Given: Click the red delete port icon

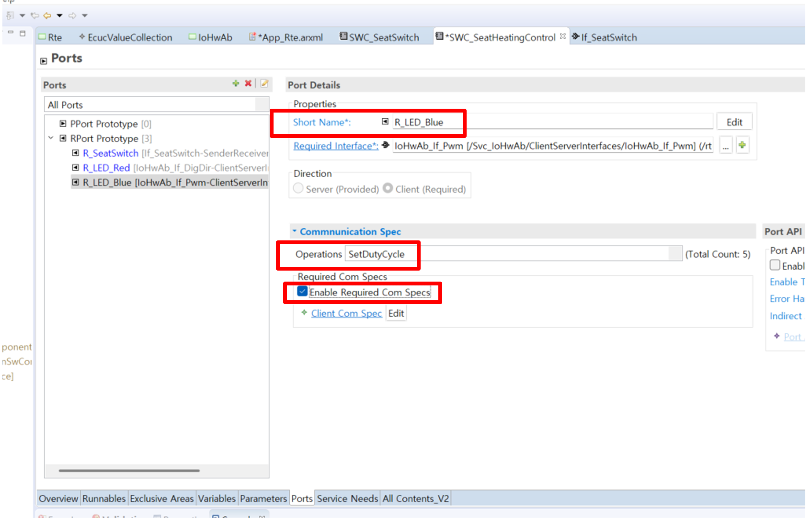Looking at the screenshot, I should pos(248,83).
